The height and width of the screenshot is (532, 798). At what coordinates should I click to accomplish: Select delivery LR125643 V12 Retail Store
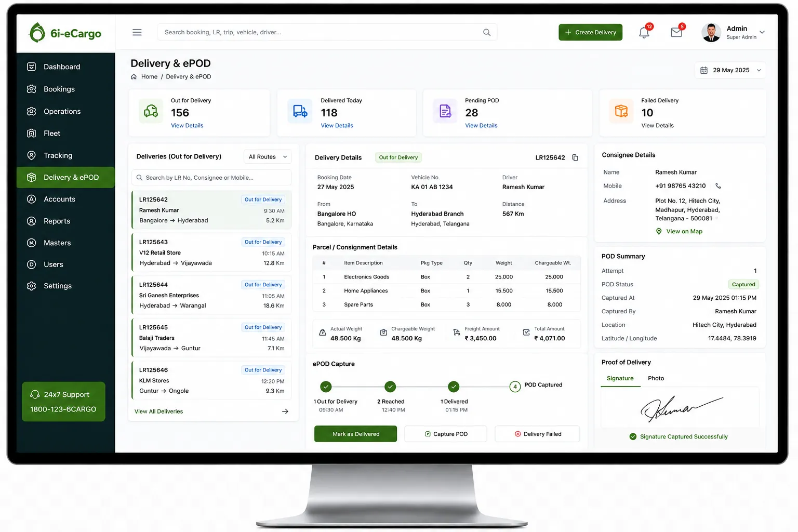click(x=211, y=252)
